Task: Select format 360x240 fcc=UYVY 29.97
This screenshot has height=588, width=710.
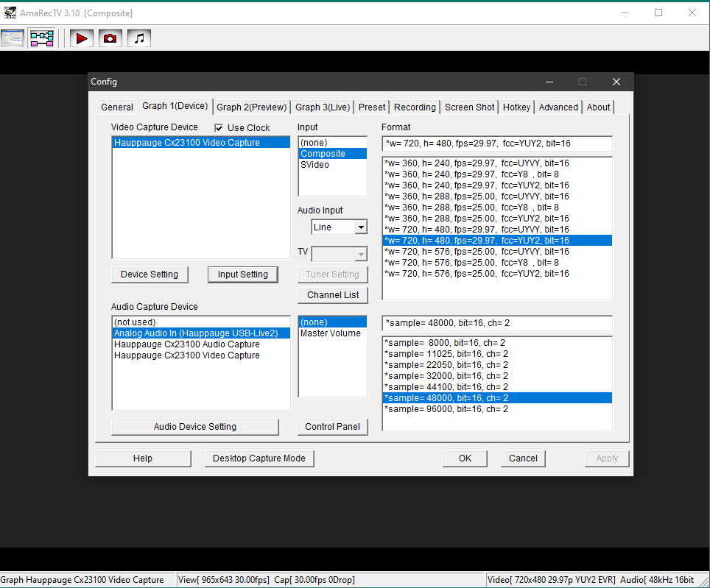Action: point(497,163)
